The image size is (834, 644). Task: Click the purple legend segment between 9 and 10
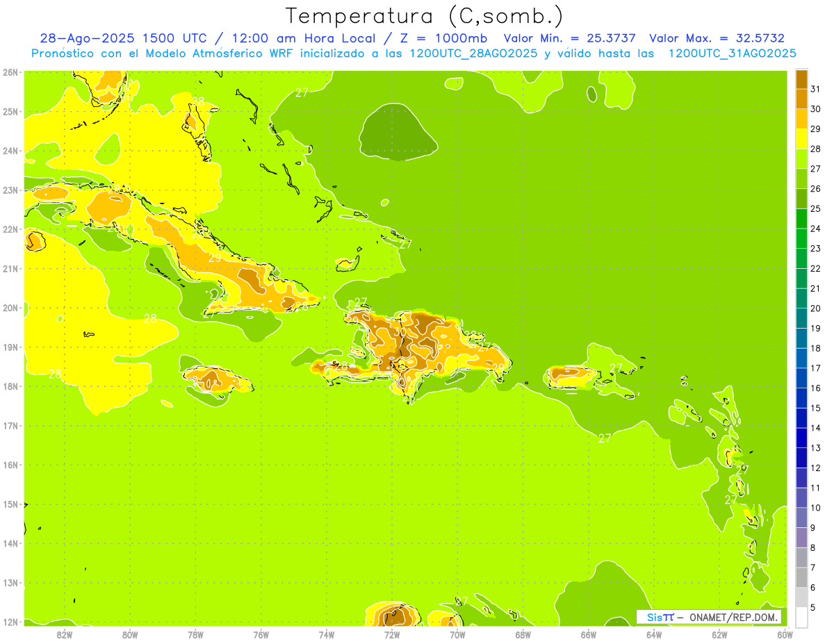pyautogui.click(x=801, y=518)
